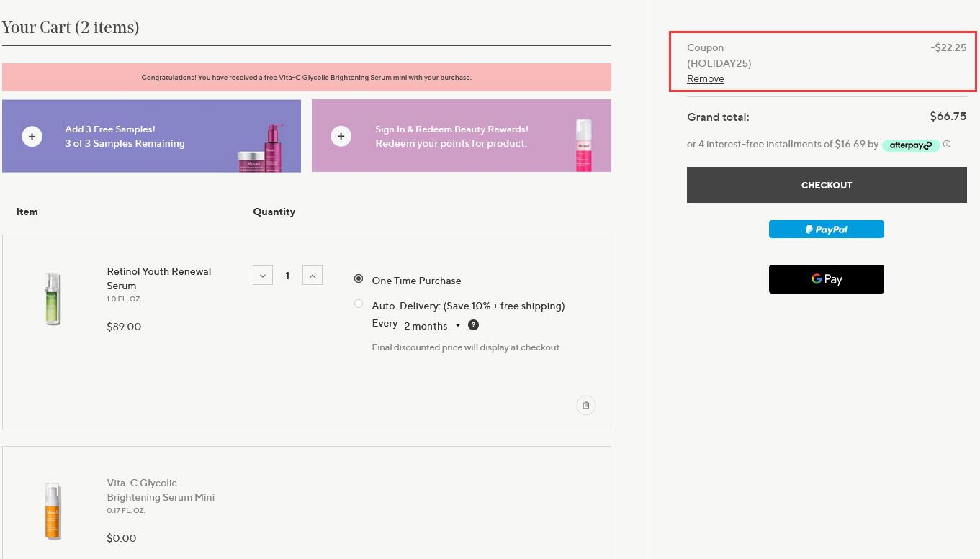The width and height of the screenshot is (980, 559).
Task: Click the 4 interest-free installments text
Action: point(783,144)
